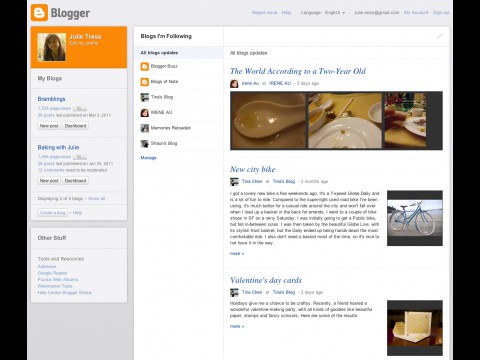Click the 12 comments moderation link
The height and width of the screenshot is (360, 480).
coord(51,170)
